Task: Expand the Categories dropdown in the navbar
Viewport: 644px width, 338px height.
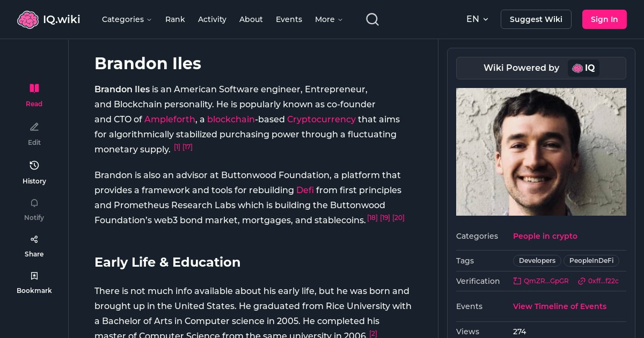Action: [127, 19]
